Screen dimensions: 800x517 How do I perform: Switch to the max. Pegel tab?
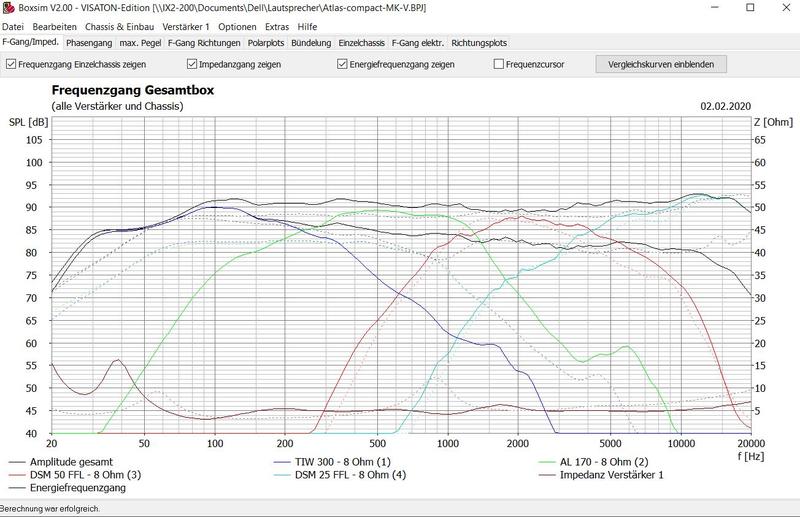(x=140, y=43)
